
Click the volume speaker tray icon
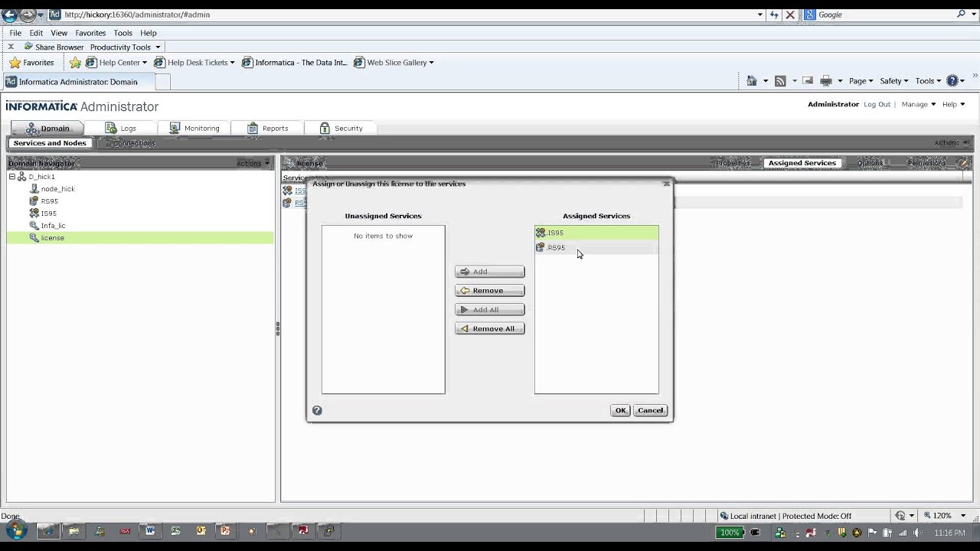click(x=918, y=533)
